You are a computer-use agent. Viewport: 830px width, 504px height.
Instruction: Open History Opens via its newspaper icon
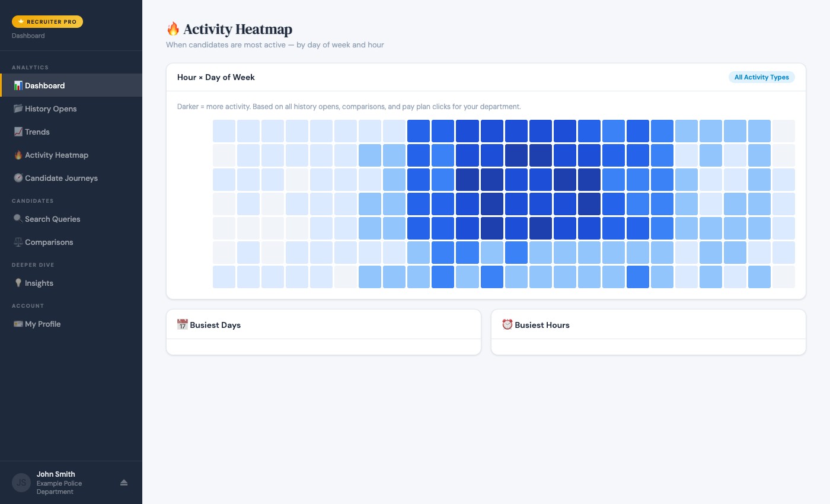[x=18, y=109]
